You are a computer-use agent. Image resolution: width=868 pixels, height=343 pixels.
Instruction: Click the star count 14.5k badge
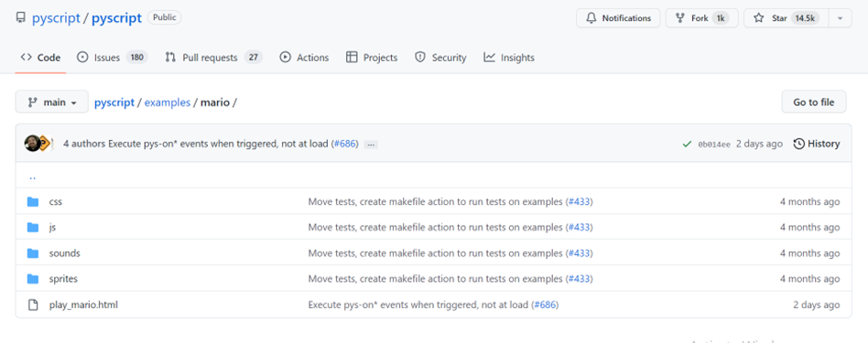pyautogui.click(x=805, y=18)
